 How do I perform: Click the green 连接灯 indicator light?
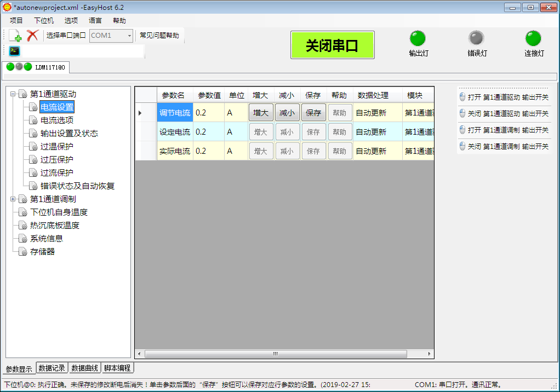coord(533,38)
